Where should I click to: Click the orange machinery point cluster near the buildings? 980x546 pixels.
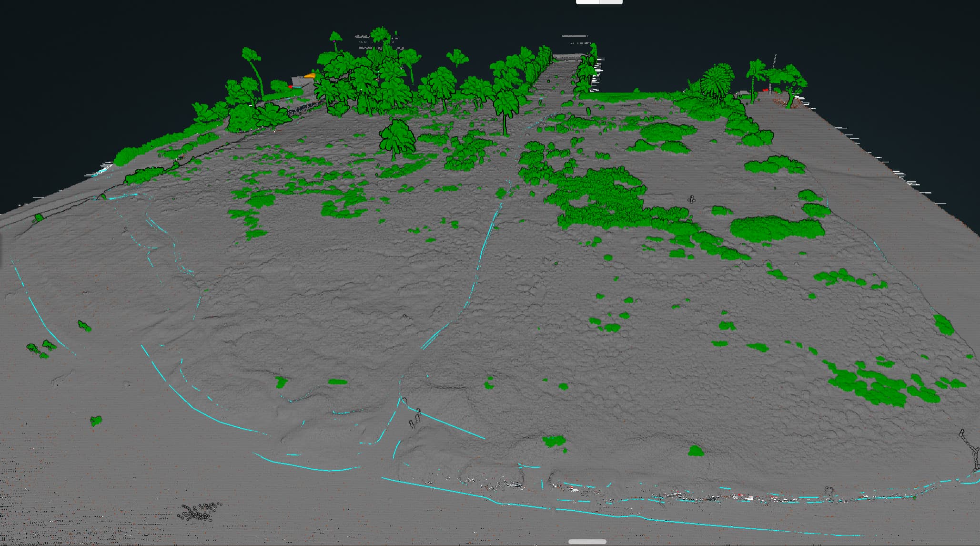click(x=310, y=75)
